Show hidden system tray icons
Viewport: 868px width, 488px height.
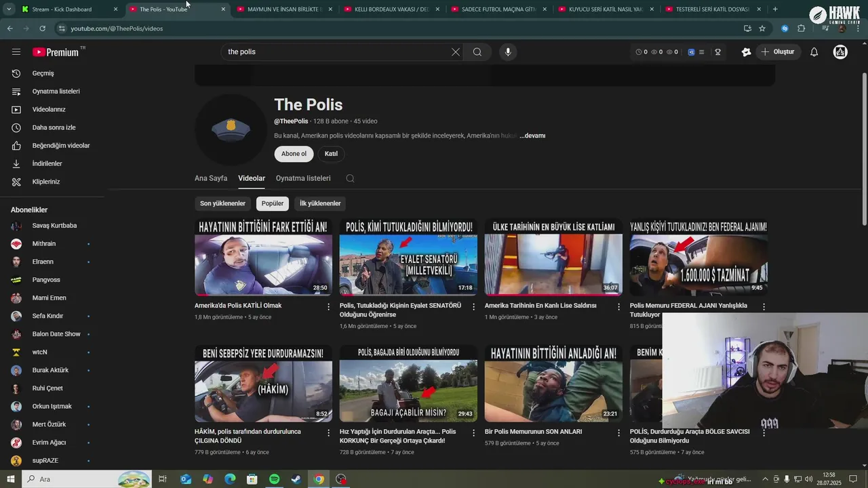(x=765, y=479)
